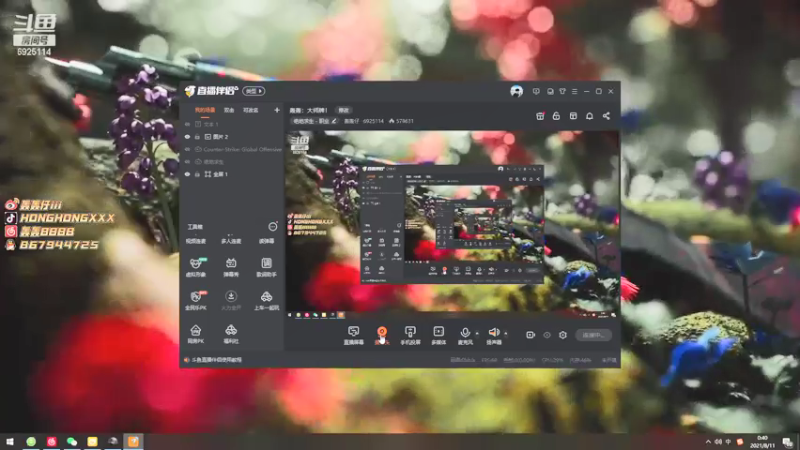Open the 全民乐PK tool
800x450 pixels.
tap(195, 301)
